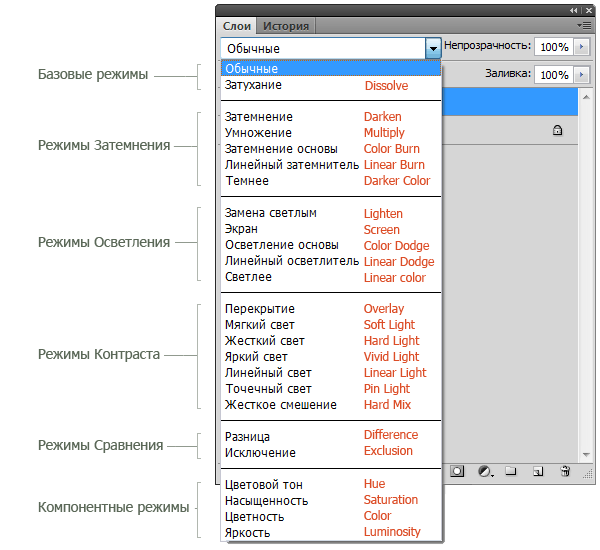Switch to the Слои tab
600x550 pixels.
click(x=237, y=26)
